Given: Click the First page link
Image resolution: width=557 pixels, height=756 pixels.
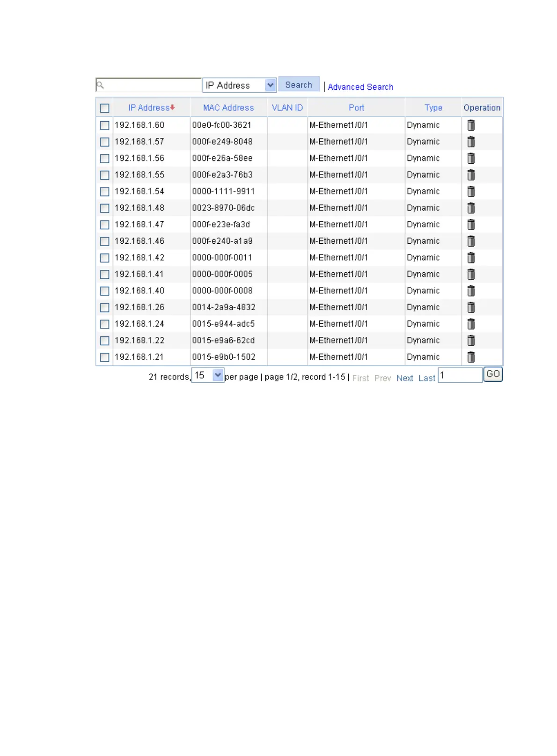Looking at the screenshot, I should coord(360,378).
